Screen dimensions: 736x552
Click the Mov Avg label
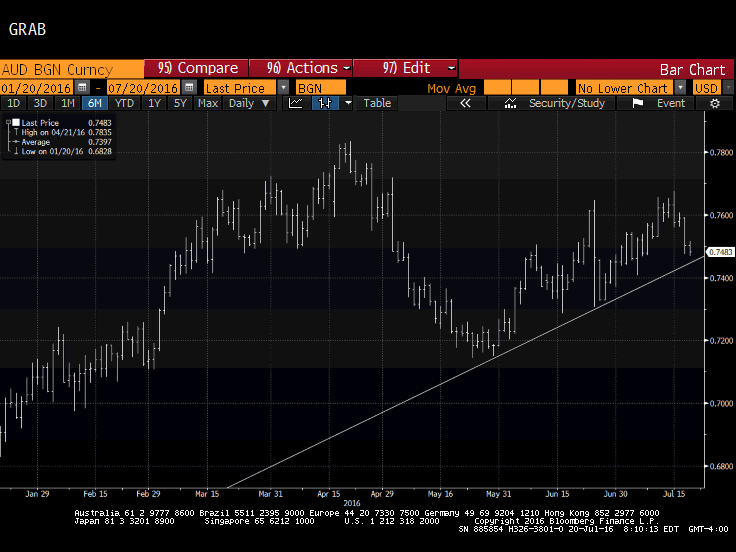click(452, 88)
